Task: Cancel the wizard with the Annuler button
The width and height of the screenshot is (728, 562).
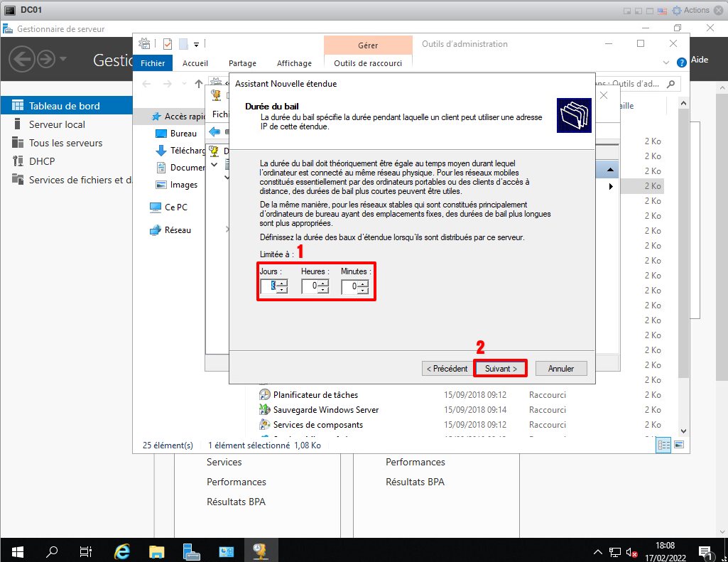Action: point(560,369)
